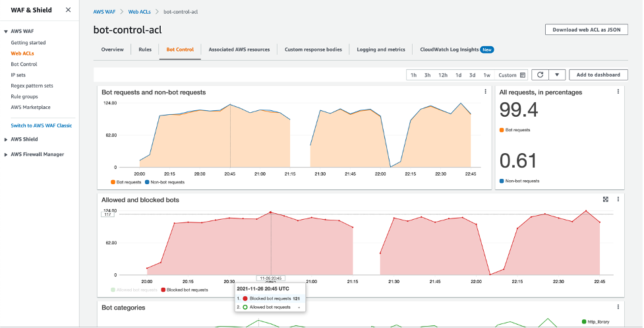This screenshot has height=328, width=644.
Task: Open the Logging and metrics tab
Action: pyautogui.click(x=381, y=49)
